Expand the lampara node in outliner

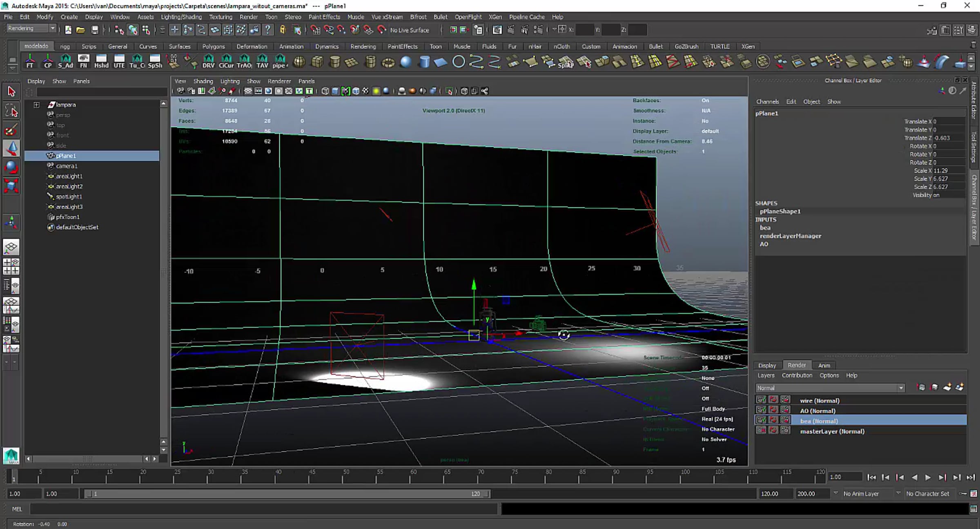tap(37, 105)
